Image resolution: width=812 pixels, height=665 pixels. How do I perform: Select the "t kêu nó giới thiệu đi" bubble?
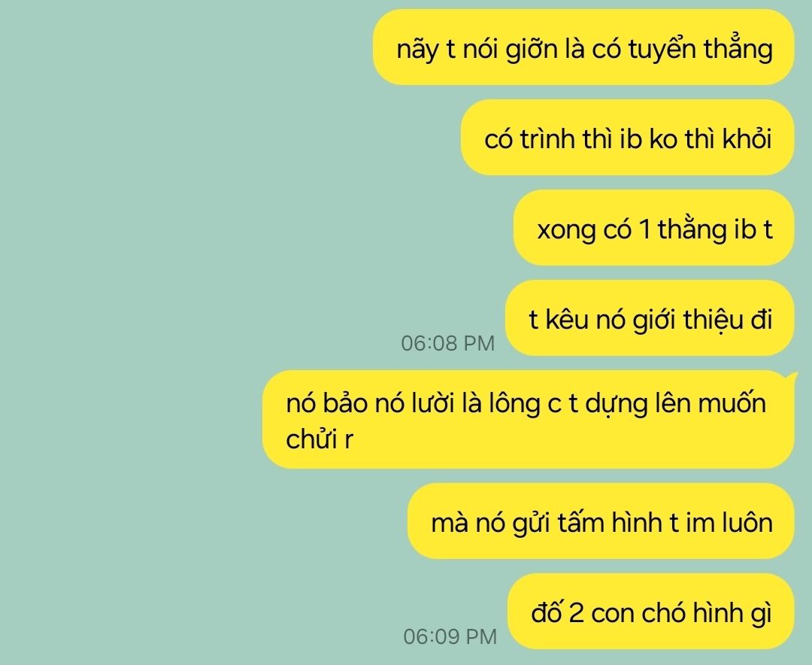[x=650, y=318]
